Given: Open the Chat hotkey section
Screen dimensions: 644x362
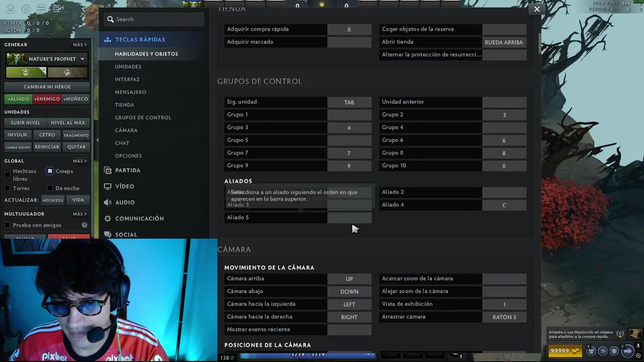Looking at the screenshot, I should pos(122,143).
